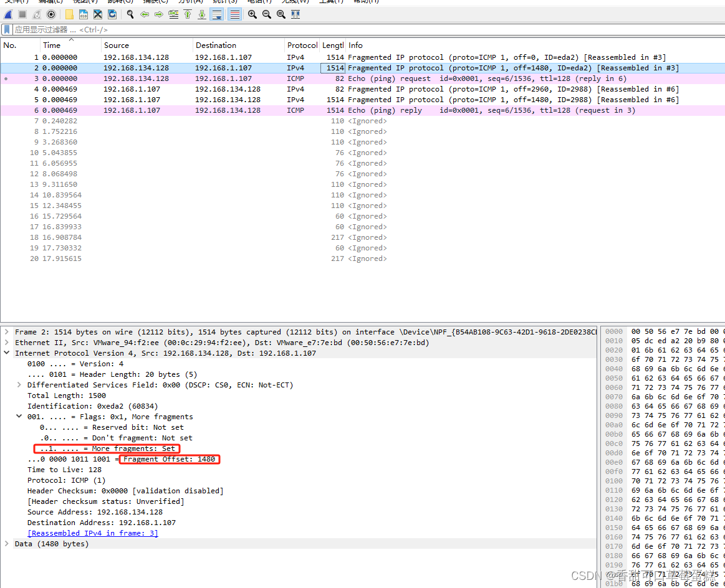This screenshot has width=725, height=588.
Task: Click the filter bookmark icon
Action: click(7, 29)
